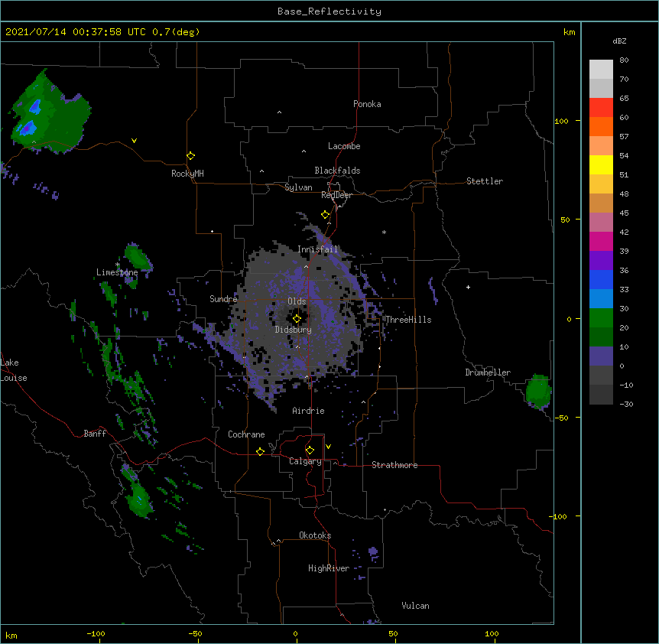Image resolution: width=659 pixels, height=644 pixels.
Task: Select the yellow diamond marker above Calgary label
Action: point(310,450)
